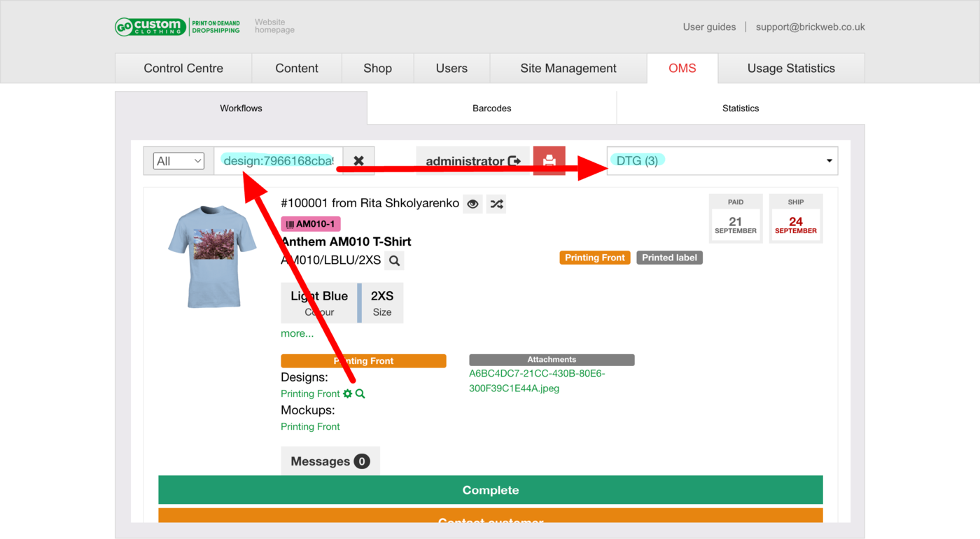980x539 pixels.
Task: Click the Light Blue colour swatch
Action: pos(319,302)
